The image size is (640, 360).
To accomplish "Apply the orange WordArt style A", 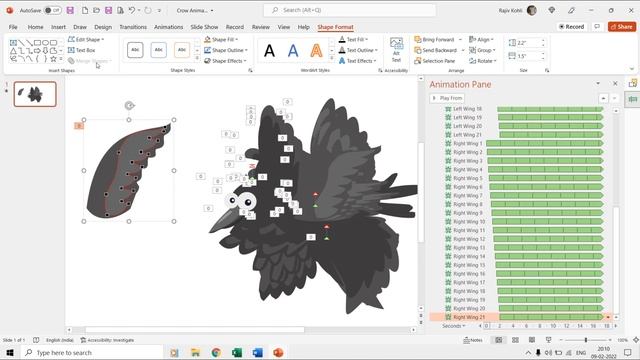I will 316,51.
